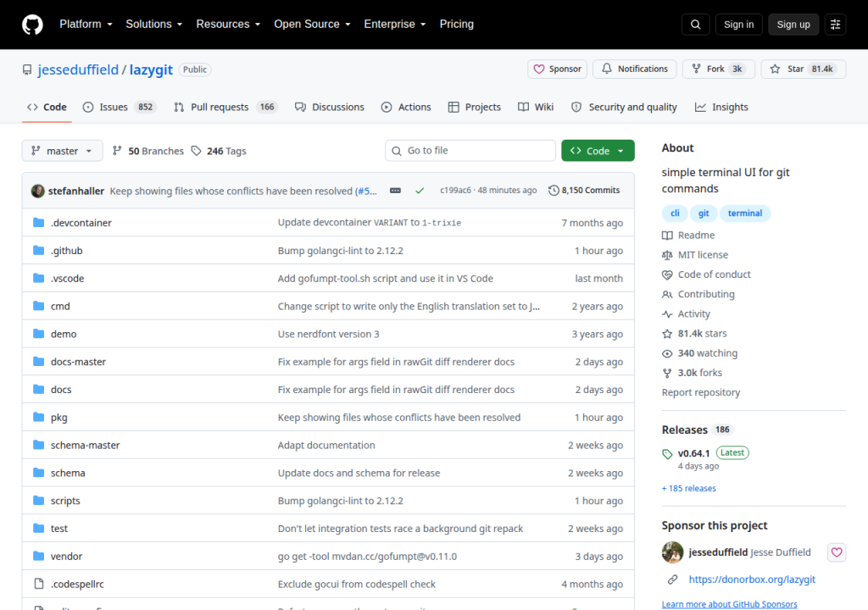Open the green Code dropdown button
The height and width of the screenshot is (610, 868).
598,151
